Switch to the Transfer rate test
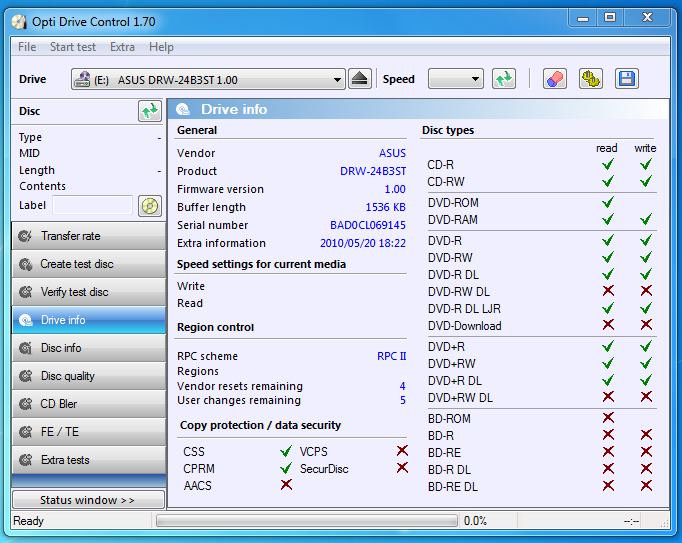This screenshot has height=543, width=682. click(89, 236)
